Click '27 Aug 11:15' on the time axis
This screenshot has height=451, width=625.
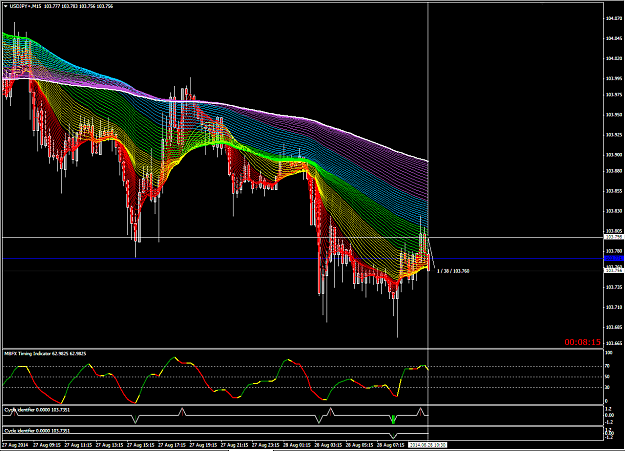click(78, 445)
